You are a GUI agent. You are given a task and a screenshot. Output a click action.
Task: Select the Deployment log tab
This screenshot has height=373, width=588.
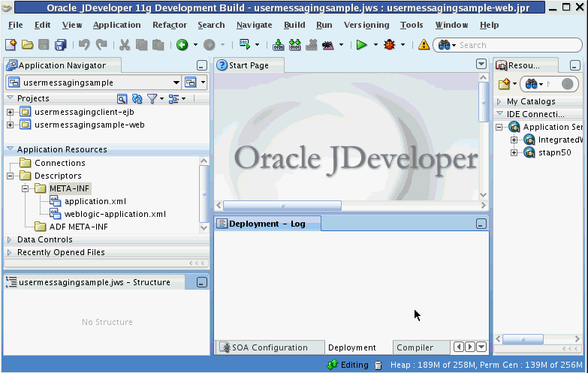[x=351, y=347]
